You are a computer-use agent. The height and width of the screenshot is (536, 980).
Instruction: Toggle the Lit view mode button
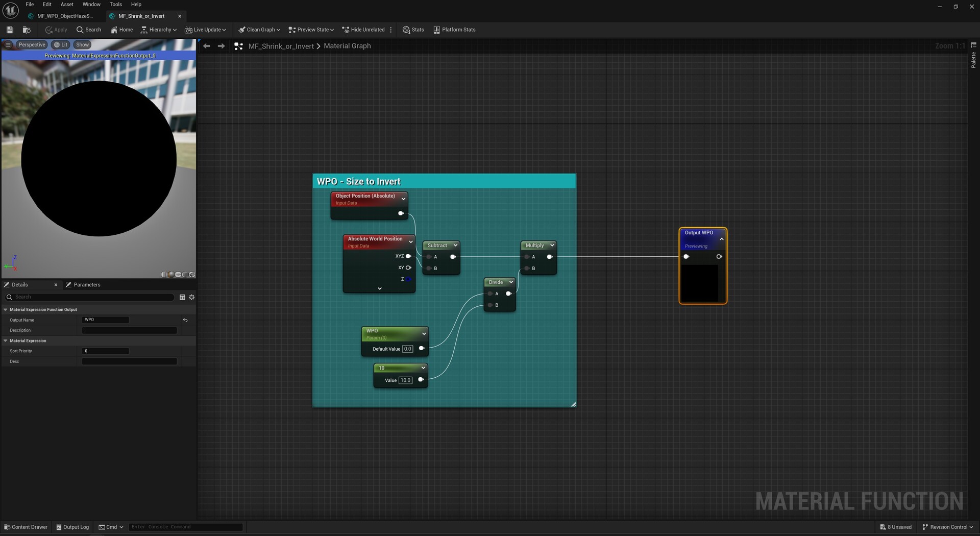[61, 45]
